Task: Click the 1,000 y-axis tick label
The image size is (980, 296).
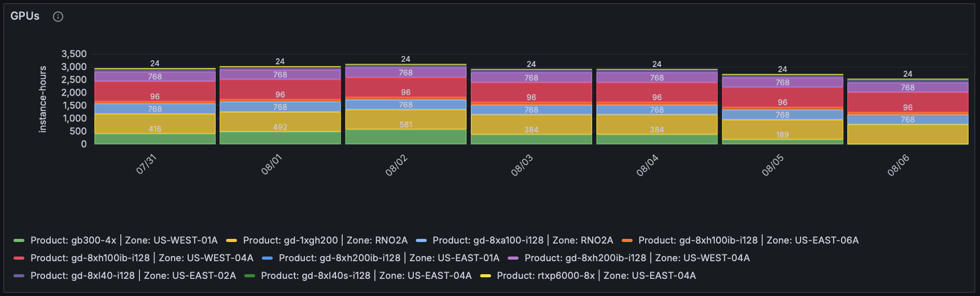Action: (75, 118)
